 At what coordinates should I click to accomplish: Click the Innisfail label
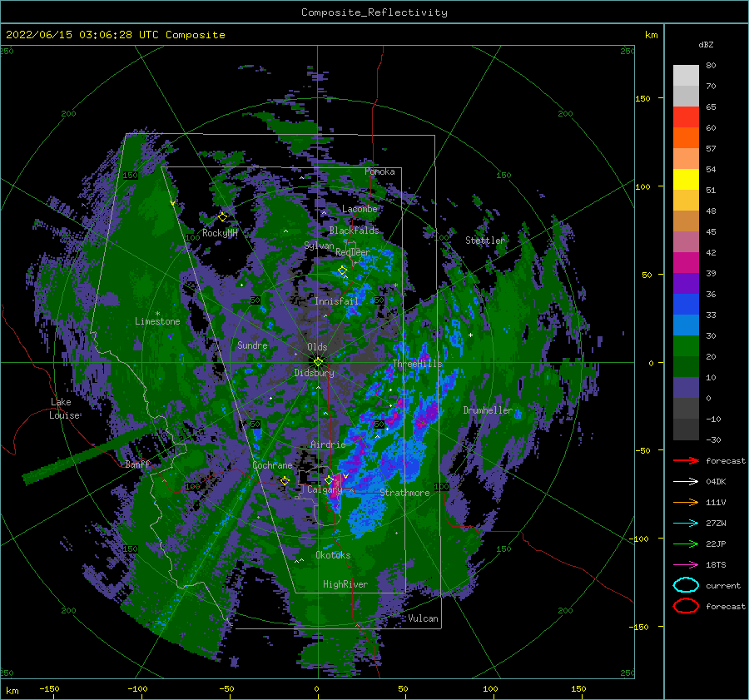pos(336,301)
